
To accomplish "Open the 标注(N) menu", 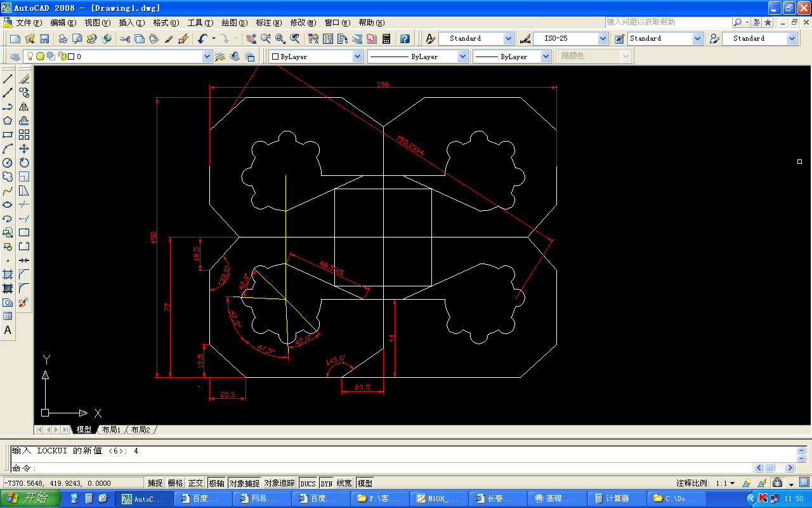I will pyautogui.click(x=269, y=23).
